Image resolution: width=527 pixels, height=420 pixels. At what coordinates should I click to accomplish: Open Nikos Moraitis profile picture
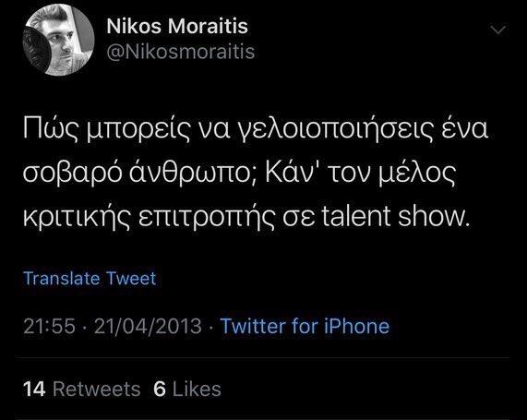[x=58, y=40]
